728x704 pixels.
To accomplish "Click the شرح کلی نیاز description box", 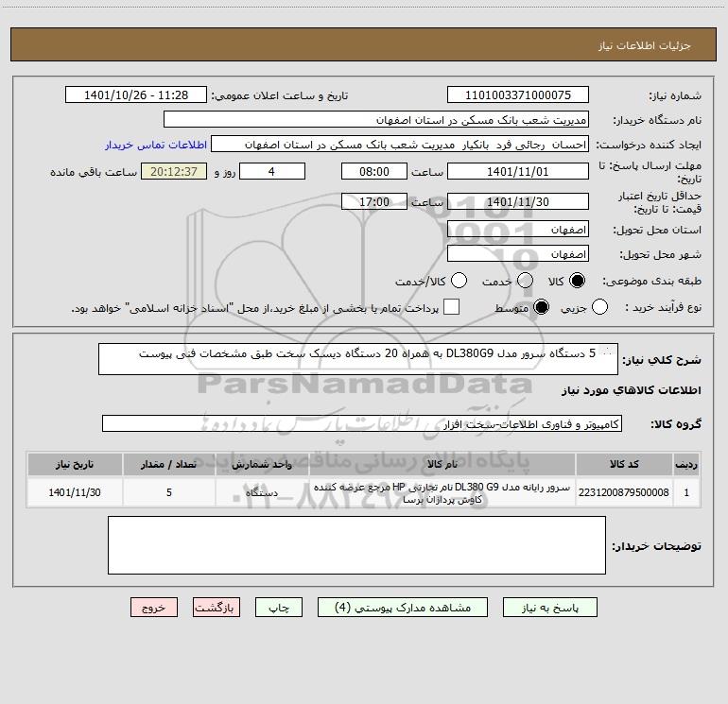I will pos(358,359).
